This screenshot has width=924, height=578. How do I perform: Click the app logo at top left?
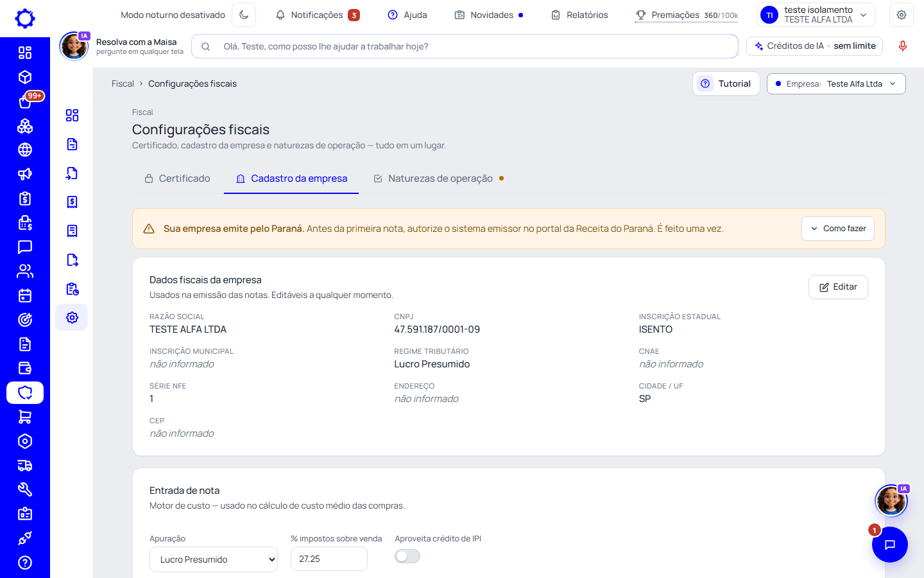pyautogui.click(x=25, y=19)
